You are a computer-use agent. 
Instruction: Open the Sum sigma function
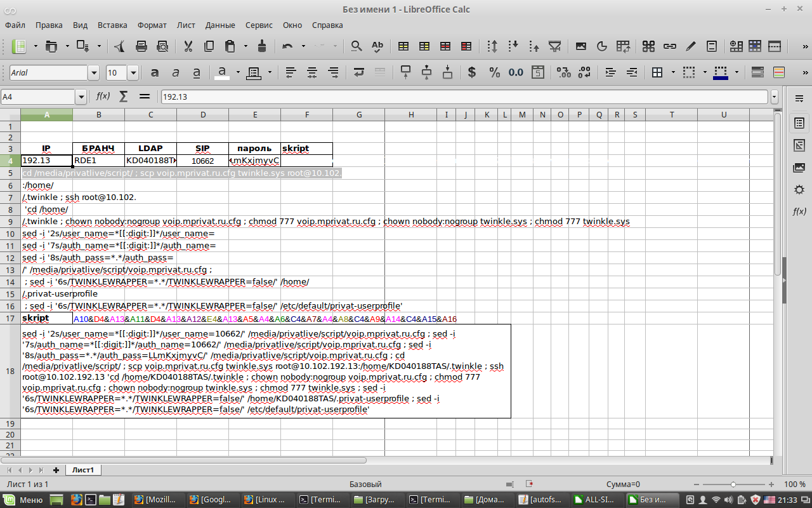(x=124, y=97)
